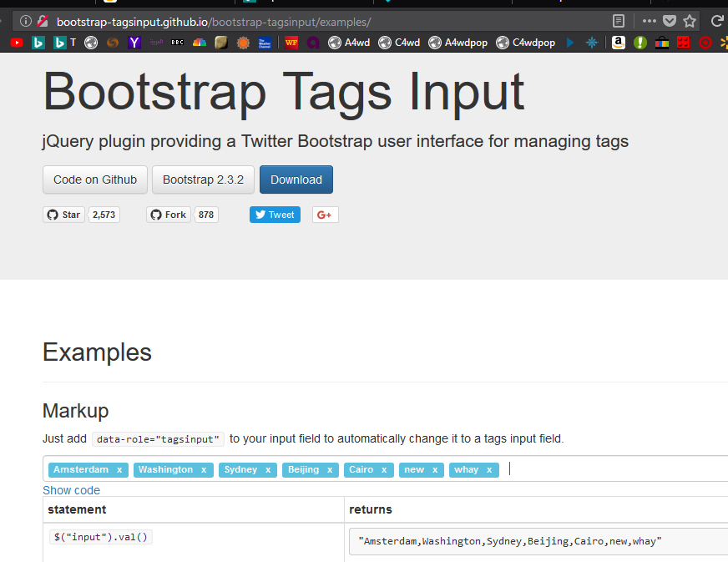Fork the repository on GitHub
The height and width of the screenshot is (562, 728).
pos(168,215)
